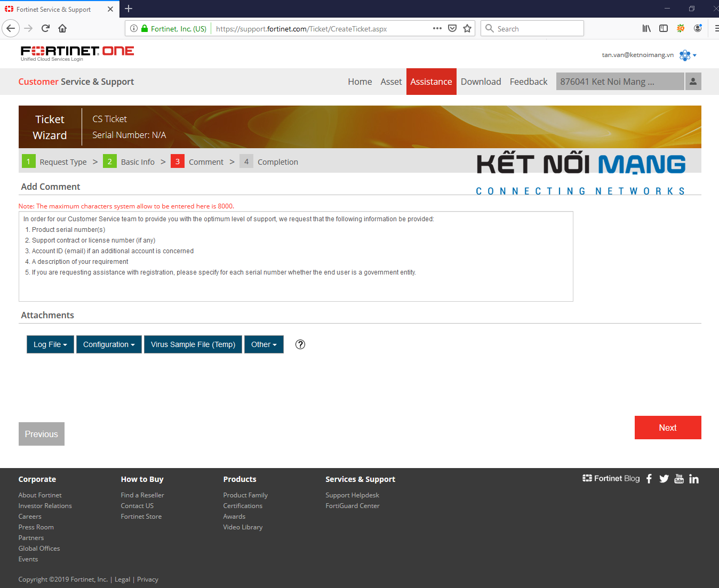Click the attachments help question mark icon
This screenshot has height=588, width=719.
(x=300, y=344)
